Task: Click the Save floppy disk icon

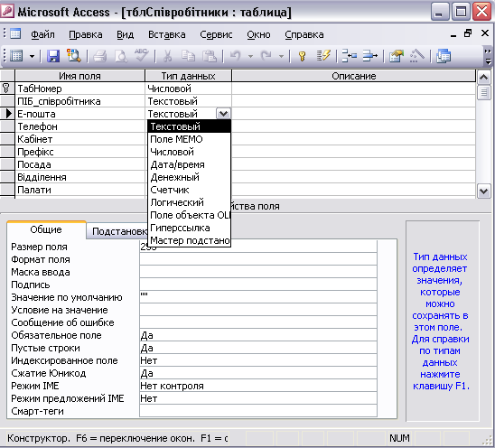Action: (53, 57)
